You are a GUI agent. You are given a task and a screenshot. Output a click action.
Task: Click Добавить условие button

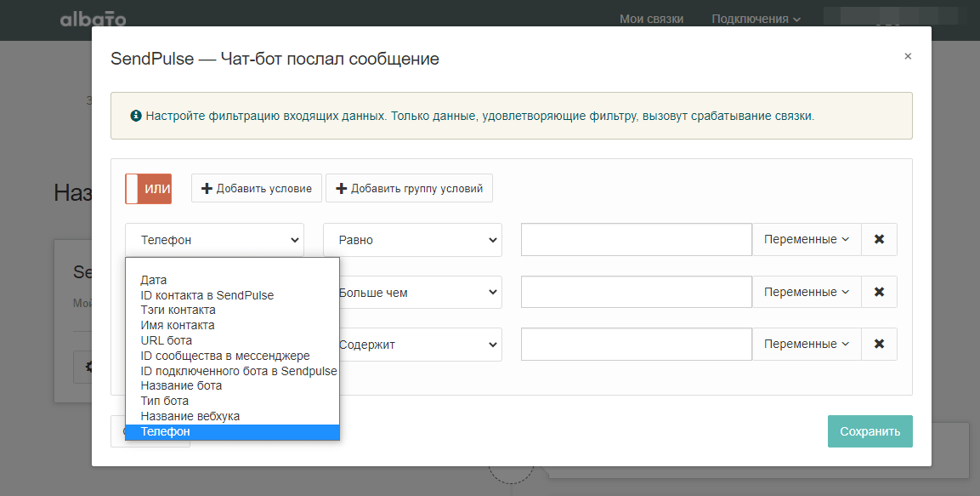(256, 188)
